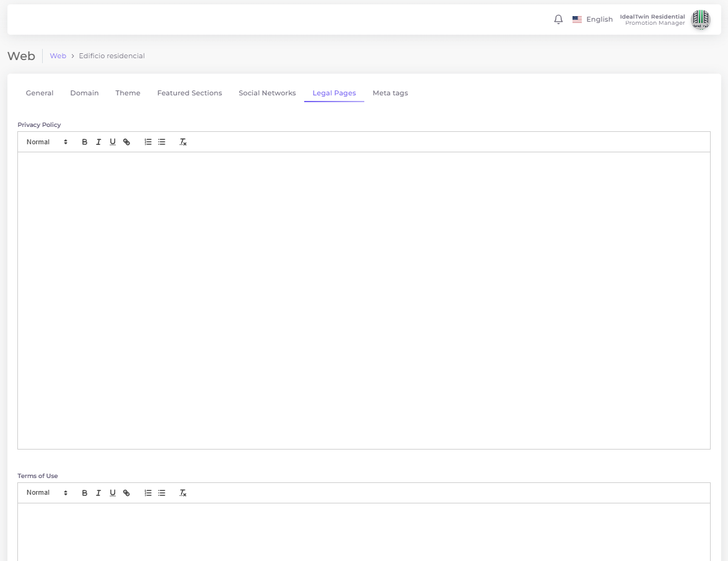The width and height of the screenshot is (728, 561).
Task: Apply bullet list in Privacy Policy editor
Action: click(162, 142)
